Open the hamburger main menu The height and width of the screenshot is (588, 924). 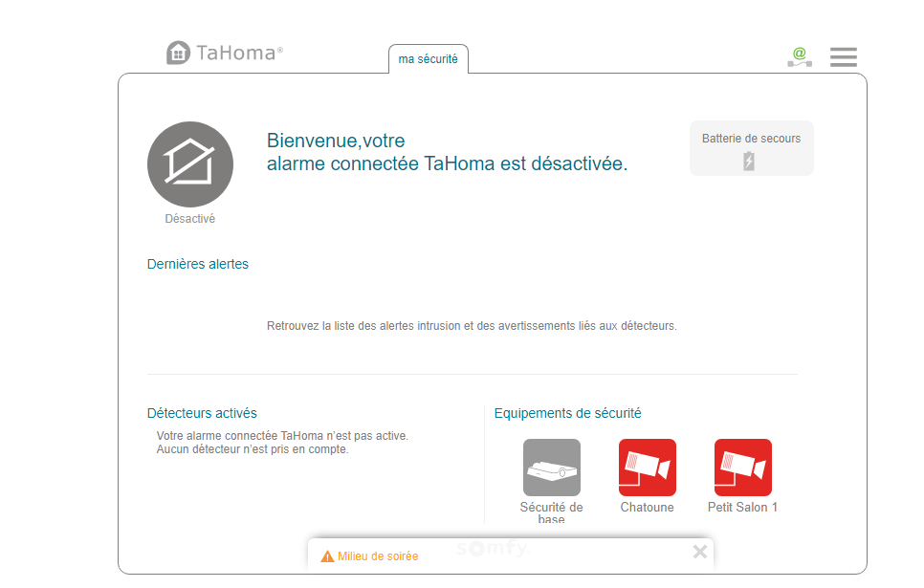point(843,56)
